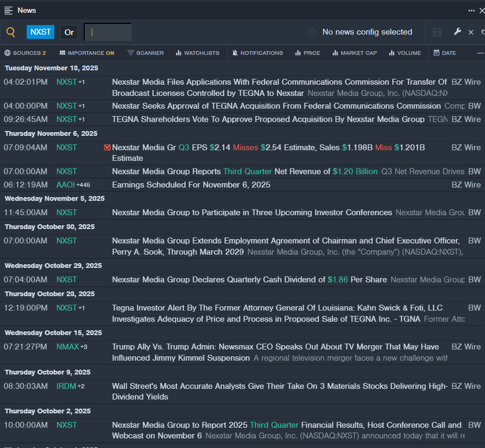Viewport: 485px width, 448px height.
Task: Open the News panel hamburger menu icon
Action: click(x=9, y=10)
